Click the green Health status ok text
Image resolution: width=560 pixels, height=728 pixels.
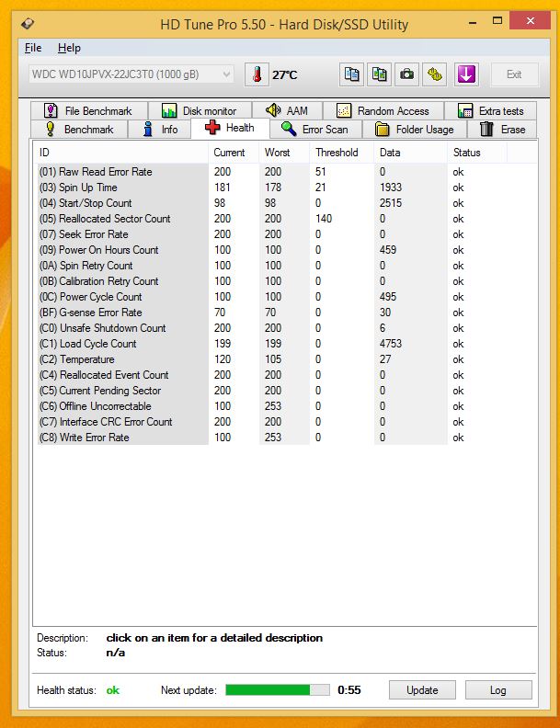(113, 690)
